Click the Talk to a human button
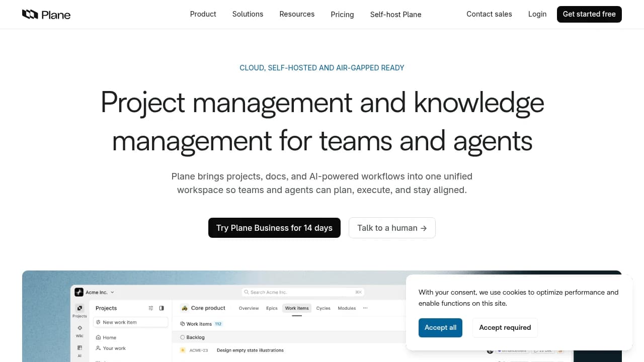 392,228
